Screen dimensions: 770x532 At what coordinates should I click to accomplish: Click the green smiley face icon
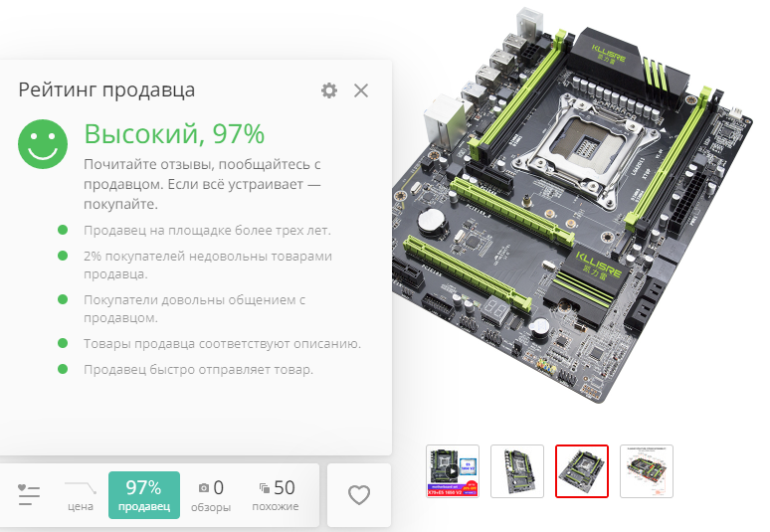[x=43, y=144]
